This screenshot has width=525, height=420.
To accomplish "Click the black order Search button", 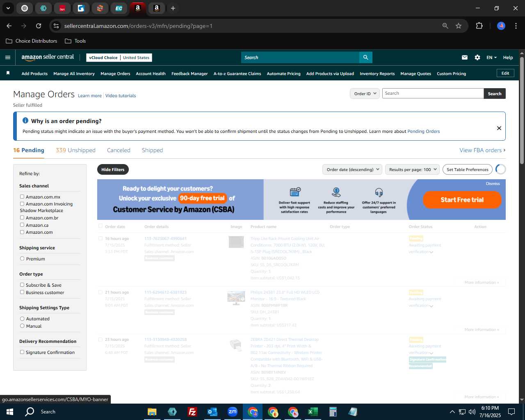I will [x=495, y=94].
